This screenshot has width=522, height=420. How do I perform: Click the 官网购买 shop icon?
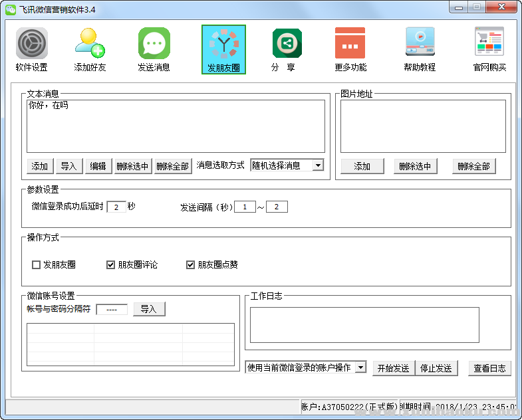point(489,44)
